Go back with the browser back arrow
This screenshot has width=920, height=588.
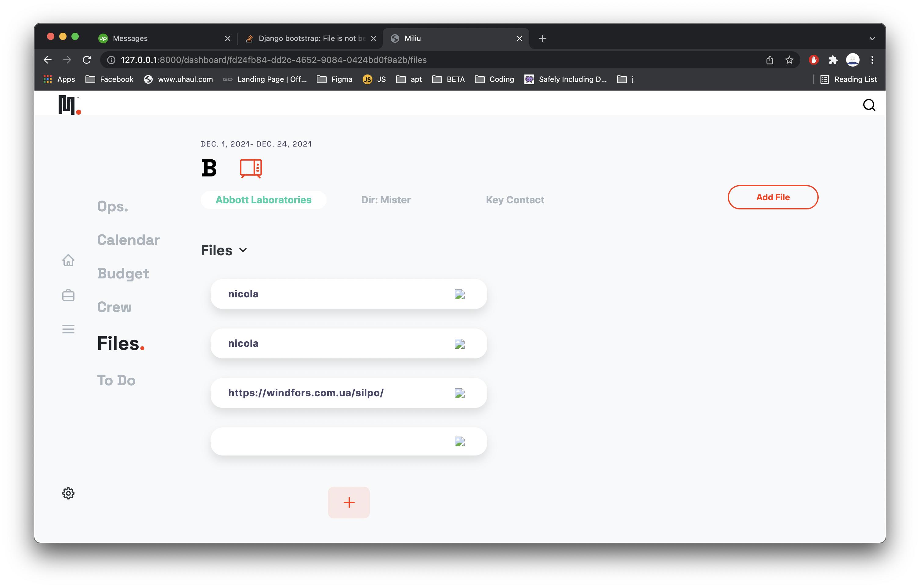(x=47, y=60)
